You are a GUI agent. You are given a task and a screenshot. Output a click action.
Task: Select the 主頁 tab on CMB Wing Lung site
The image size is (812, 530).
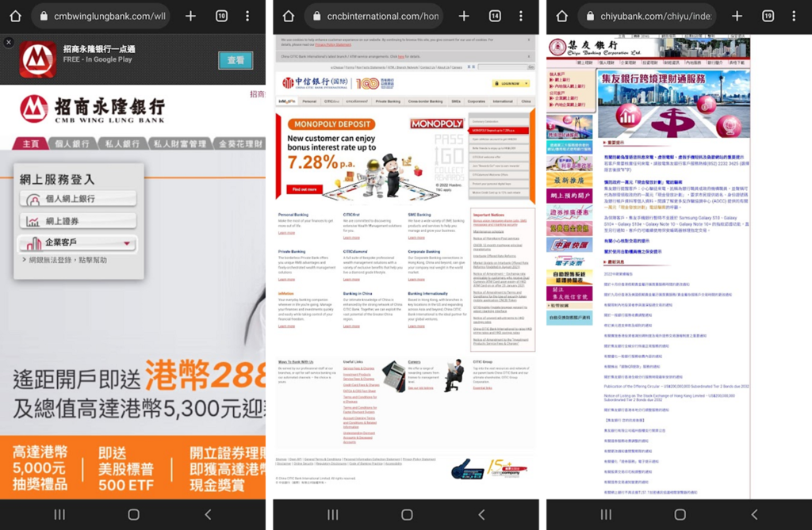pos(30,143)
